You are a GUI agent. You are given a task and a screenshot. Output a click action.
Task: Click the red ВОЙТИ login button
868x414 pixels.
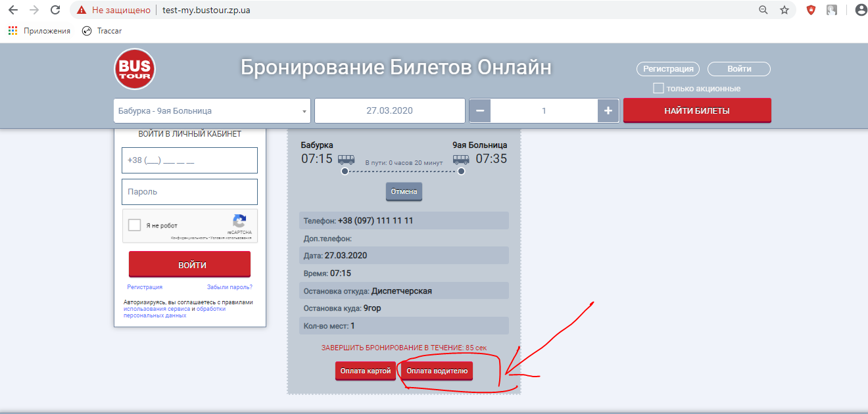point(189,264)
